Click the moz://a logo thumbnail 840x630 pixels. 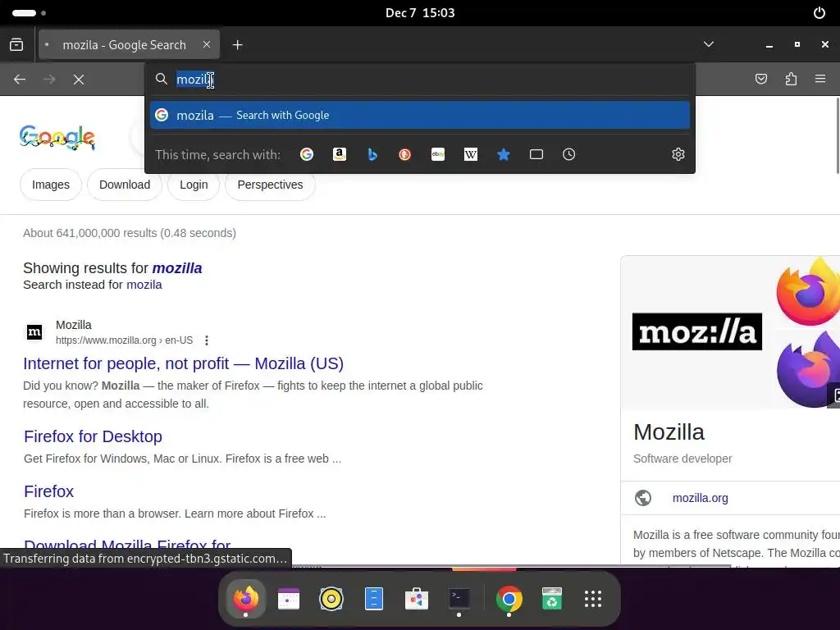697,331
